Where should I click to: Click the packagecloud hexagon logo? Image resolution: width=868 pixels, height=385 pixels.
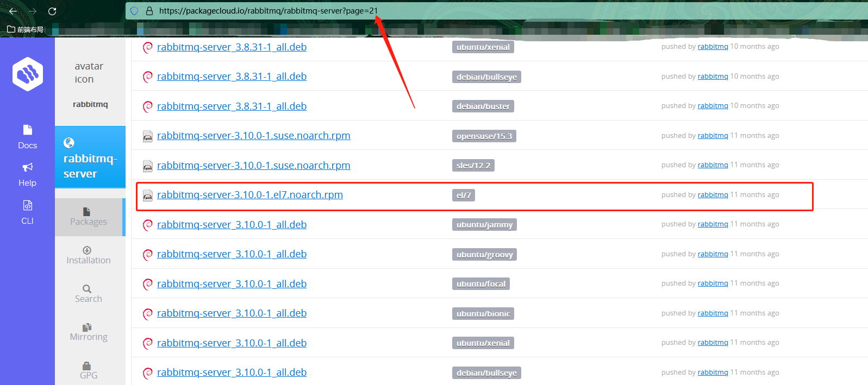tap(28, 74)
